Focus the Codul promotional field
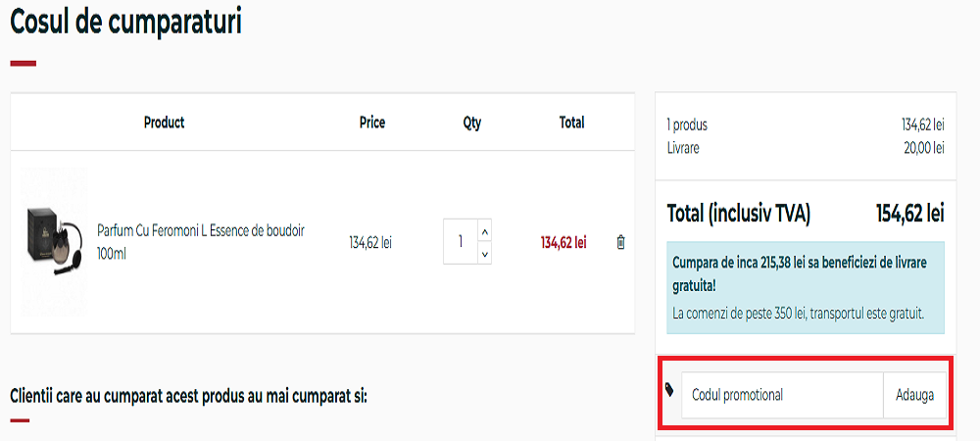Screen dimensions: 980x441 pos(782,395)
